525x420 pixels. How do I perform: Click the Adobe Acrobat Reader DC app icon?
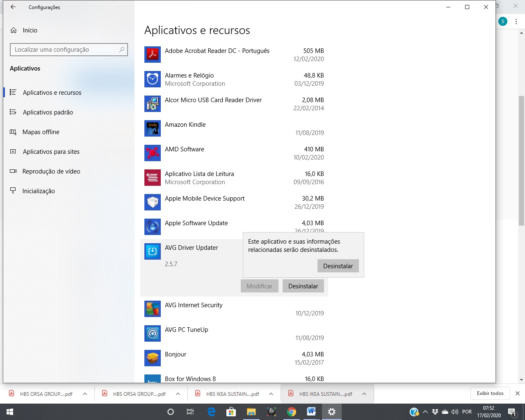[x=153, y=55]
